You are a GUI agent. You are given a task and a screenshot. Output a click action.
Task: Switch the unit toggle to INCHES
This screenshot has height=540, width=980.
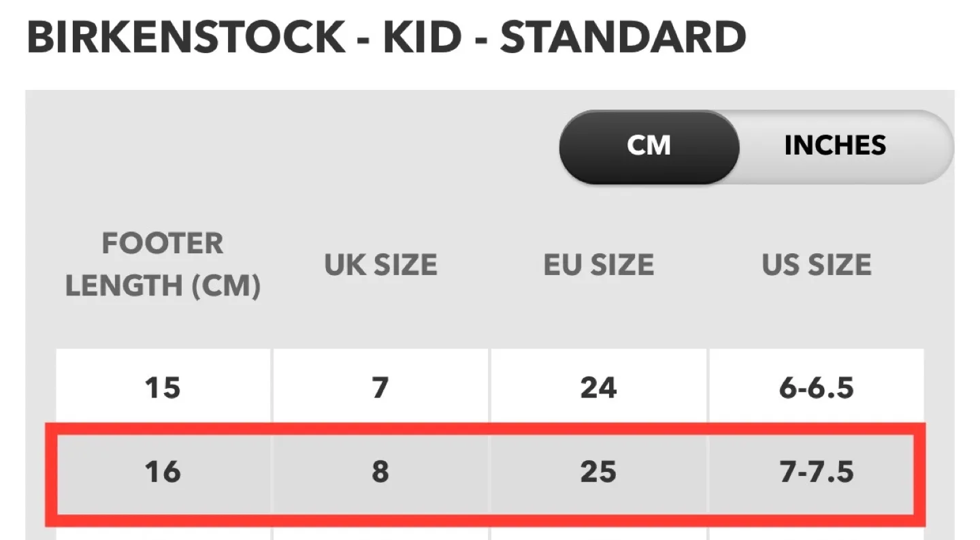tap(834, 146)
